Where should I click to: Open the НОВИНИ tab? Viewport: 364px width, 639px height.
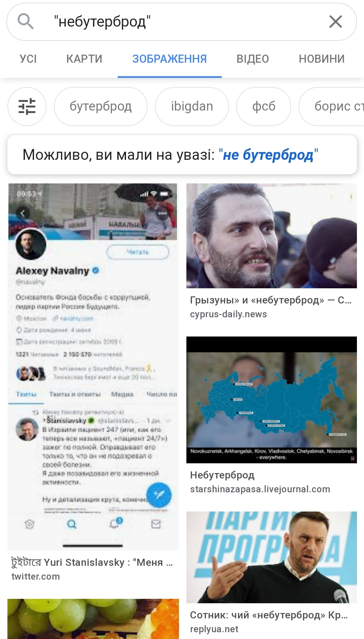coord(322,59)
